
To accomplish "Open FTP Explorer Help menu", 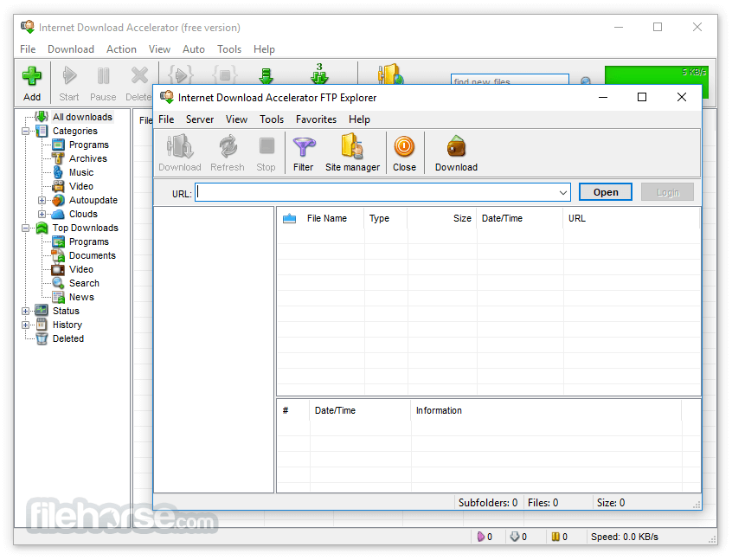I will click(x=359, y=119).
